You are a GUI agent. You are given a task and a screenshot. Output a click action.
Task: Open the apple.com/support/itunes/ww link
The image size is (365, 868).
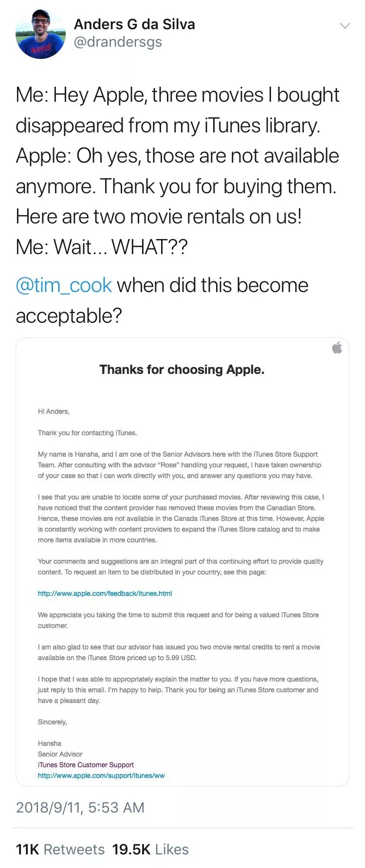(x=101, y=776)
